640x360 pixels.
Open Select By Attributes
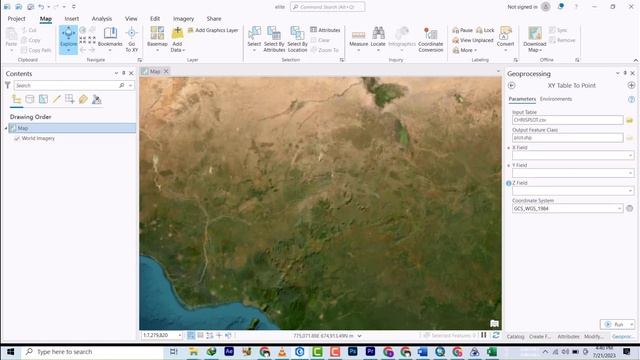(274, 39)
